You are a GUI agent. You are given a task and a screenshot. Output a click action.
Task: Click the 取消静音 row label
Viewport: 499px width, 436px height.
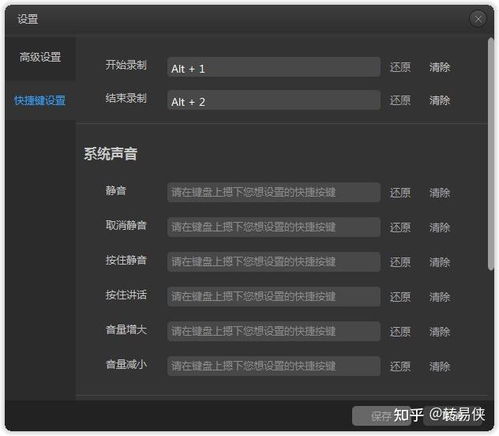tap(126, 225)
